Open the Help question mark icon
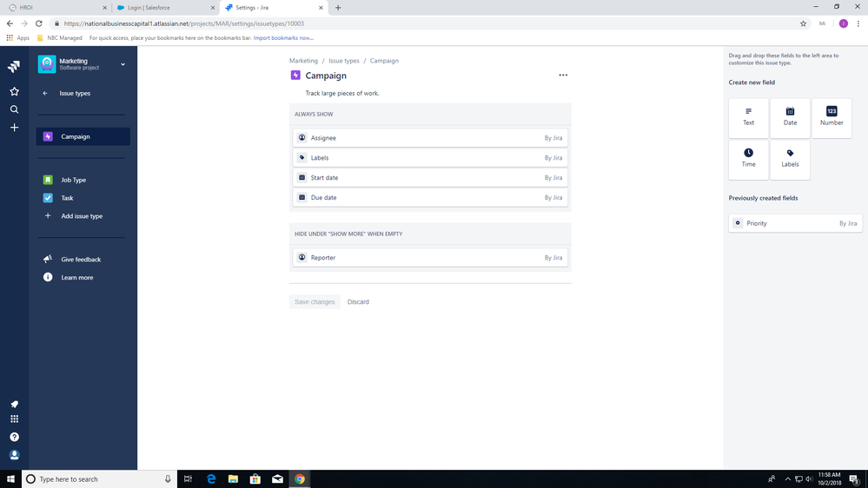Image resolution: width=868 pixels, height=488 pixels. (15, 437)
